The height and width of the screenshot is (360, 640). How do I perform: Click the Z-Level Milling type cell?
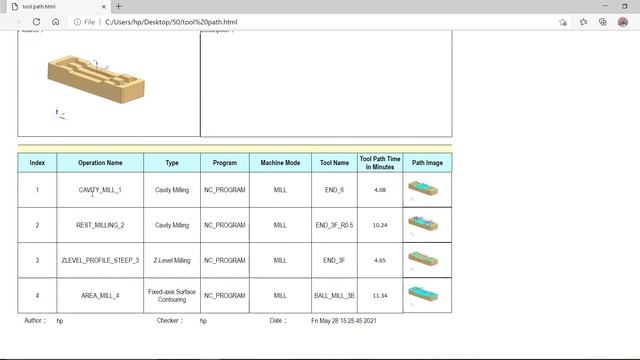172,260
